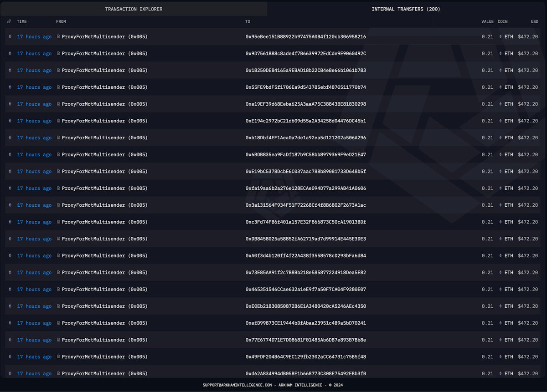Click the link icon in the table header

(10, 22)
